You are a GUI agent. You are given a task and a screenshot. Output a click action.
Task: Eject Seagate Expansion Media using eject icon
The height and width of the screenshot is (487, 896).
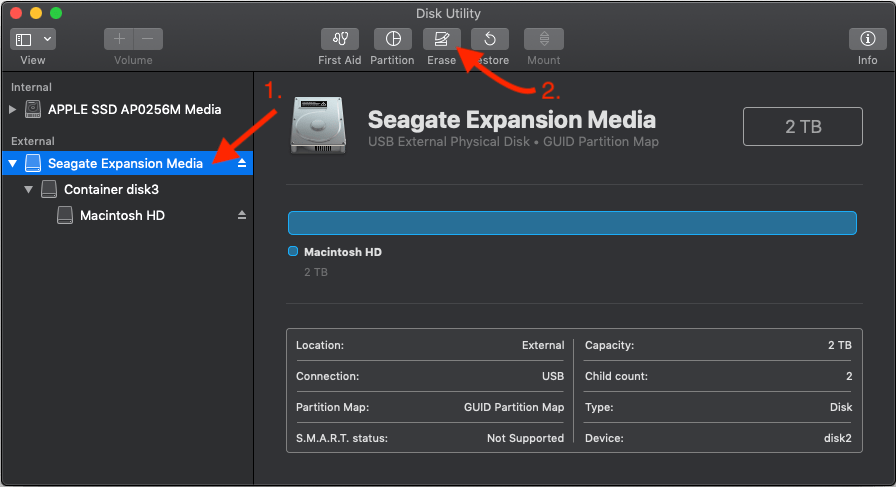(242, 163)
